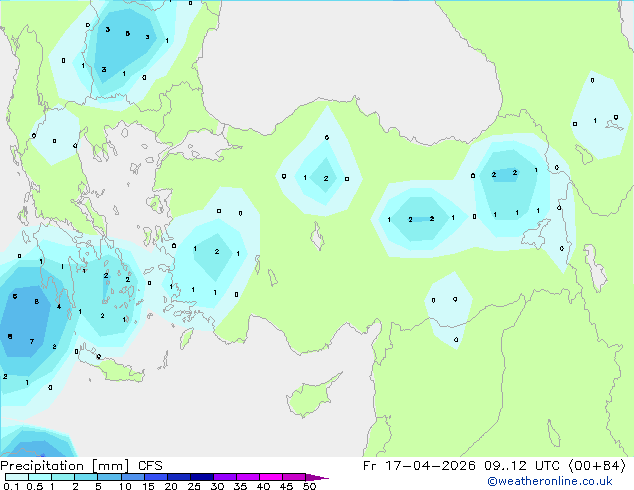This screenshot has width=634, height=490.
Task: Click the arrow tip beyond 50 on legend
Action: click(x=317, y=477)
